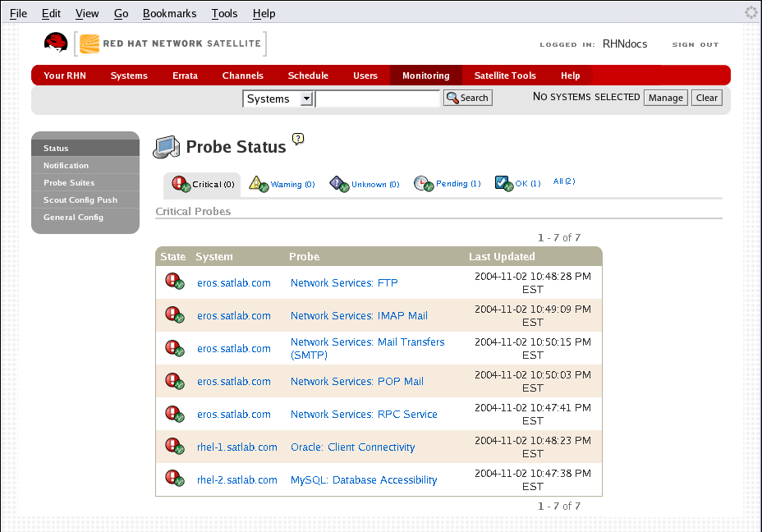Image resolution: width=762 pixels, height=532 pixels.
Task: Open the Network Services: FTP probe
Action: 344,282
